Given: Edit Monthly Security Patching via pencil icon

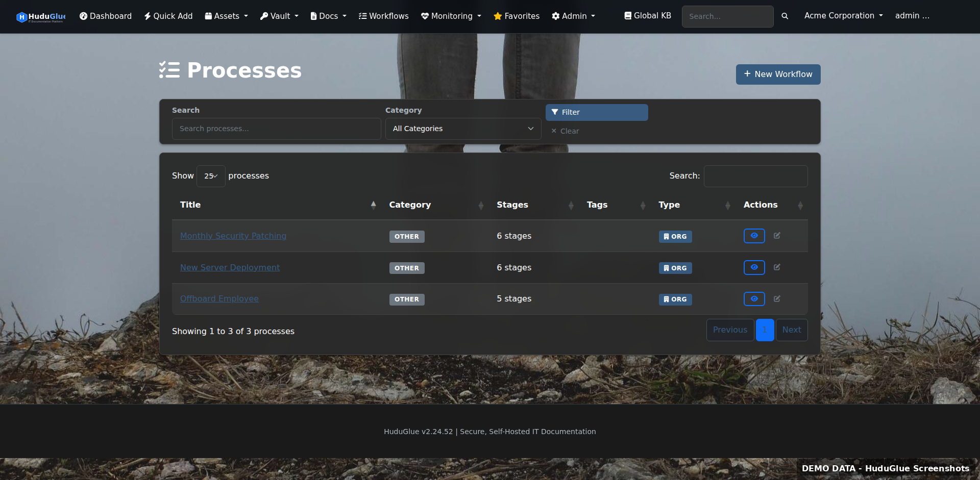Looking at the screenshot, I should [777, 236].
